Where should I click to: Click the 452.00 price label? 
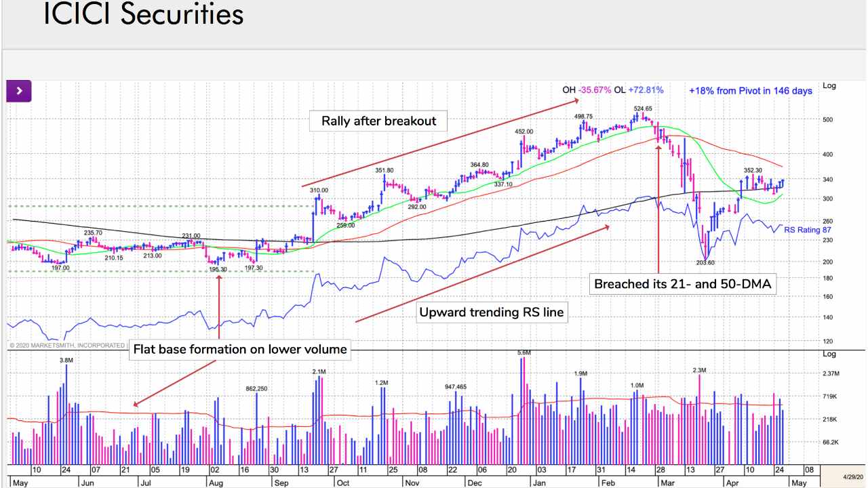point(524,132)
